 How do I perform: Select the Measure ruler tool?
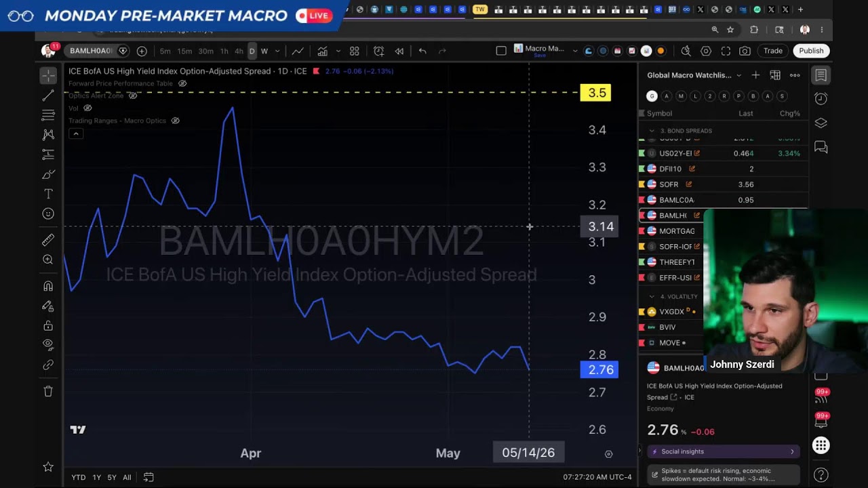48,240
